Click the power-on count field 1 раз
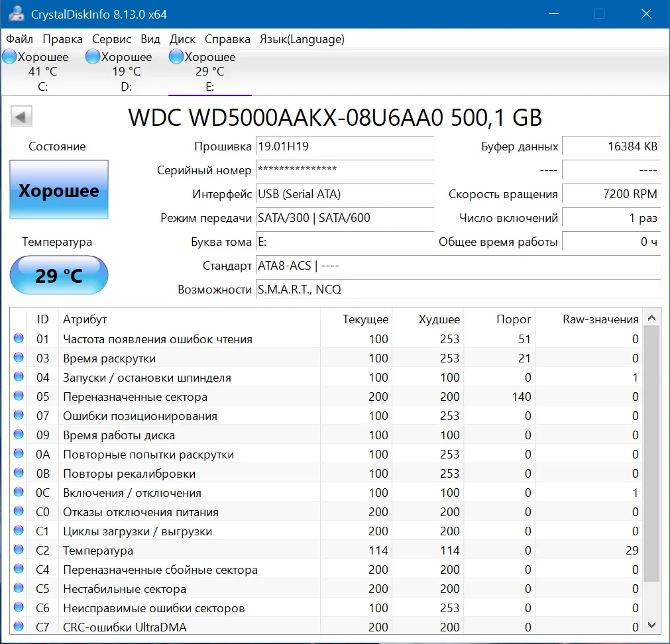The height and width of the screenshot is (644, 670). click(x=612, y=218)
